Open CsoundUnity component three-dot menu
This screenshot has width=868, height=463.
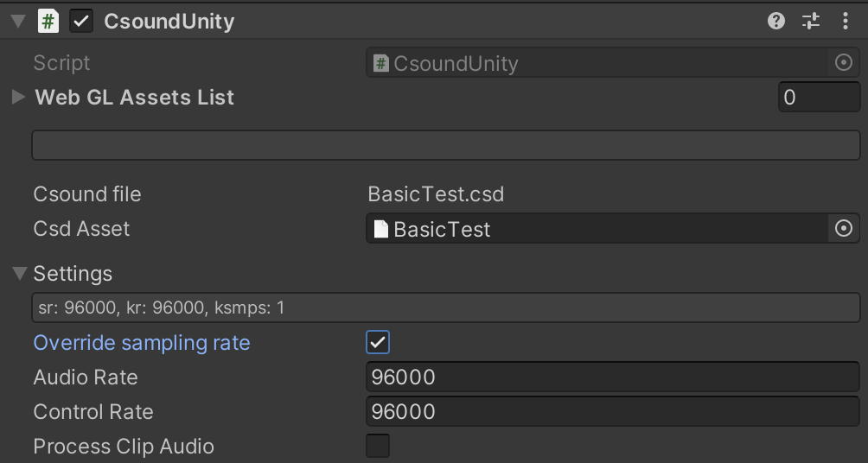[845, 22]
